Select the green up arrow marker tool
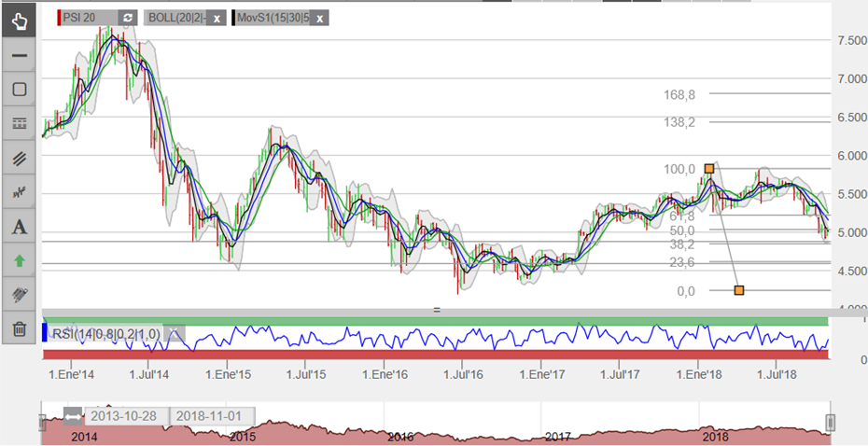Screen dimensions: 868x446 point(20,260)
